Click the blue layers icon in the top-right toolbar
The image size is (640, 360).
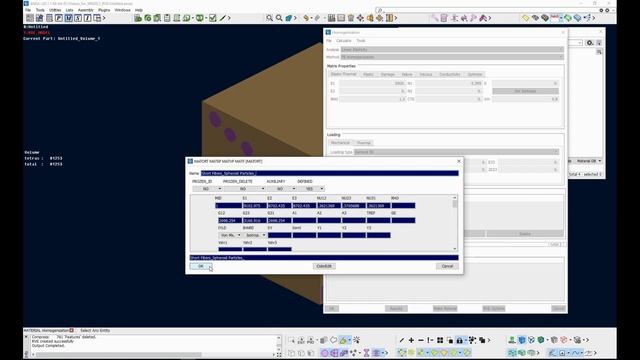578,18
